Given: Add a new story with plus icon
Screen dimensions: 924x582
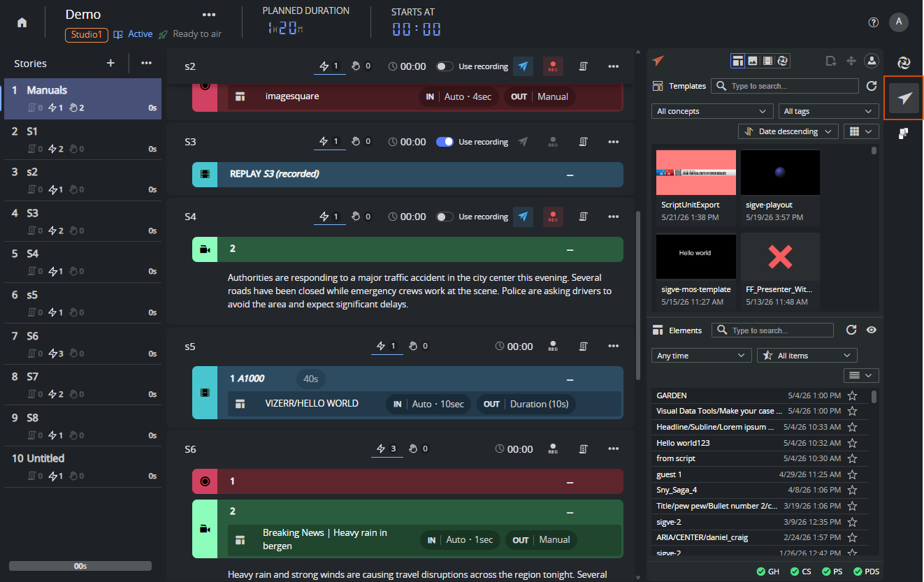Looking at the screenshot, I should coord(110,63).
